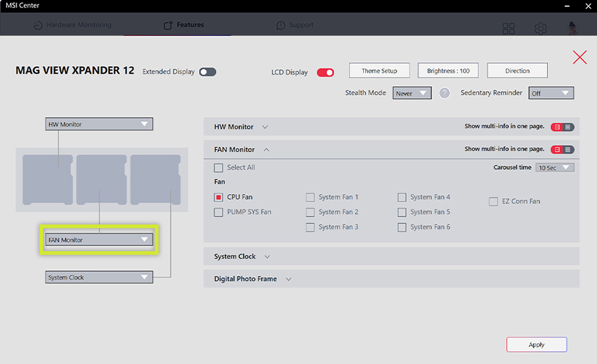The width and height of the screenshot is (597, 364).
Task: Open the Carousel time 10 Sec dropdown
Action: 555,168
